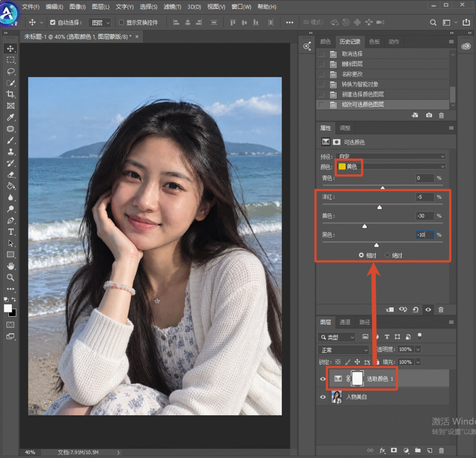Add a layer style with fx button
Viewport: 476px width, 458px height.
pos(382,450)
